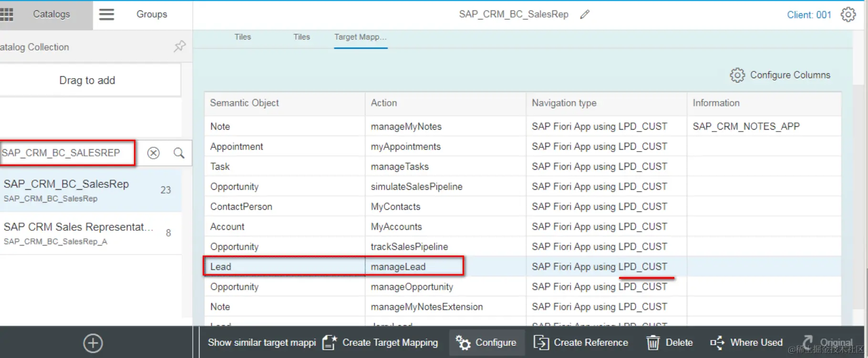This screenshot has width=868, height=358.
Task: Select SAP CRM Sales Representative catalog
Action: coord(91,233)
